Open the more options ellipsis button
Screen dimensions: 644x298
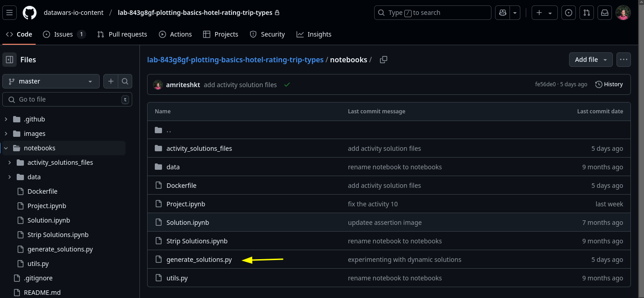click(x=624, y=60)
